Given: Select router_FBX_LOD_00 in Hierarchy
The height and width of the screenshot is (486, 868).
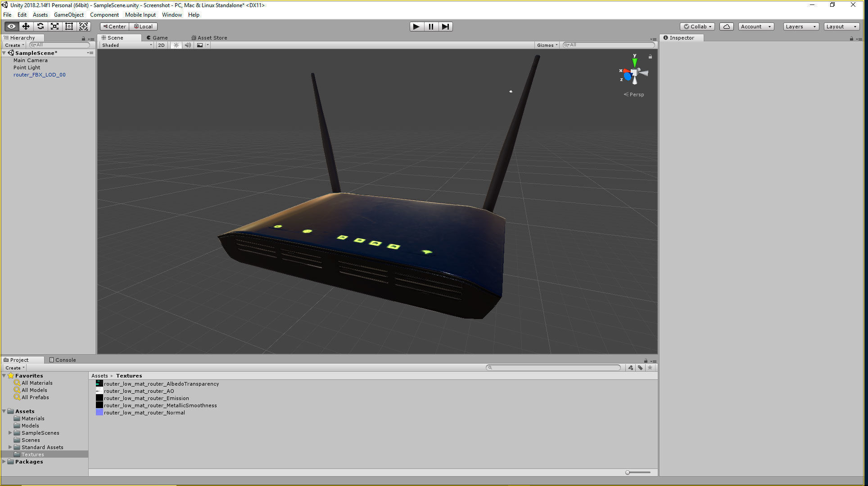Looking at the screenshot, I should pyautogui.click(x=40, y=75).
